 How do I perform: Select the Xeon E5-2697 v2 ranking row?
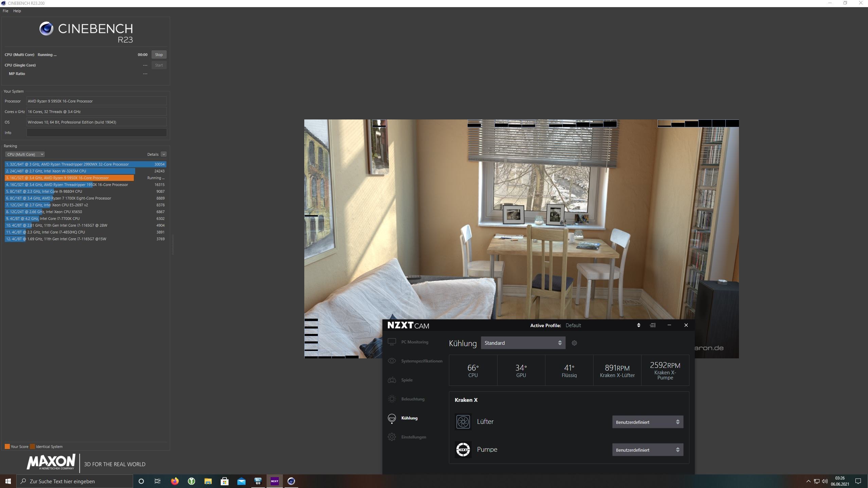point(86,205)
